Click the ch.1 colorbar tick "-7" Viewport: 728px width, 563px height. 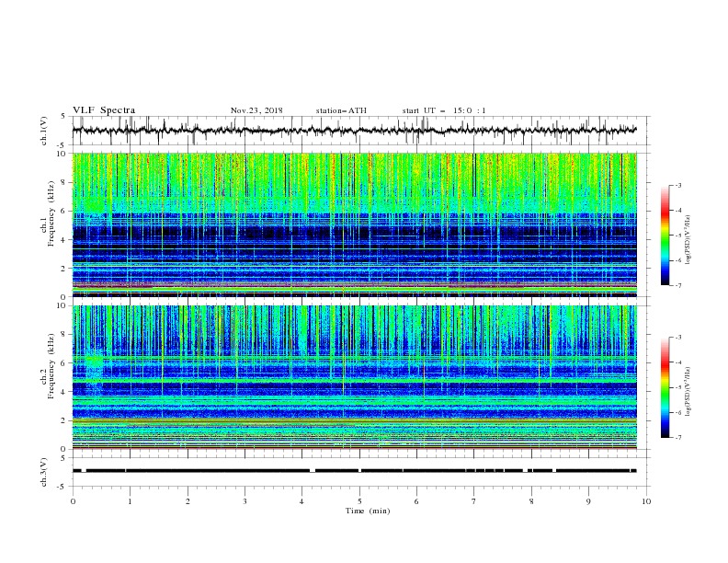pyautogui.click(x=677, y=285)
